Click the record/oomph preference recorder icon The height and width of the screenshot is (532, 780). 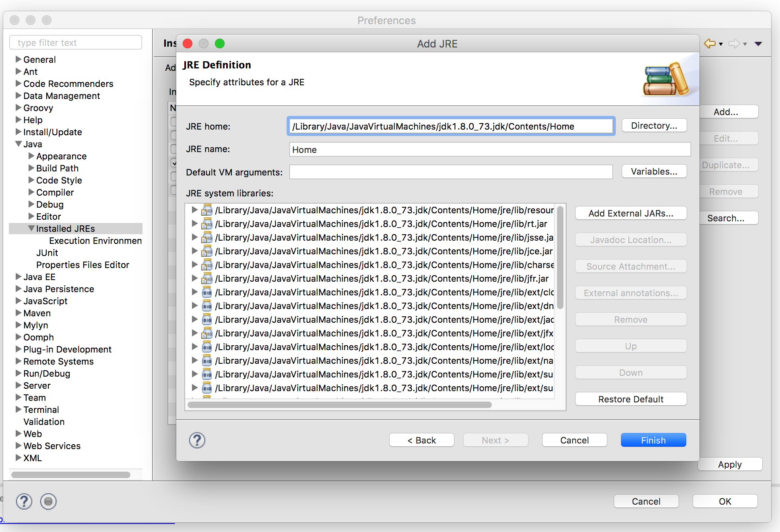[48, 501]
